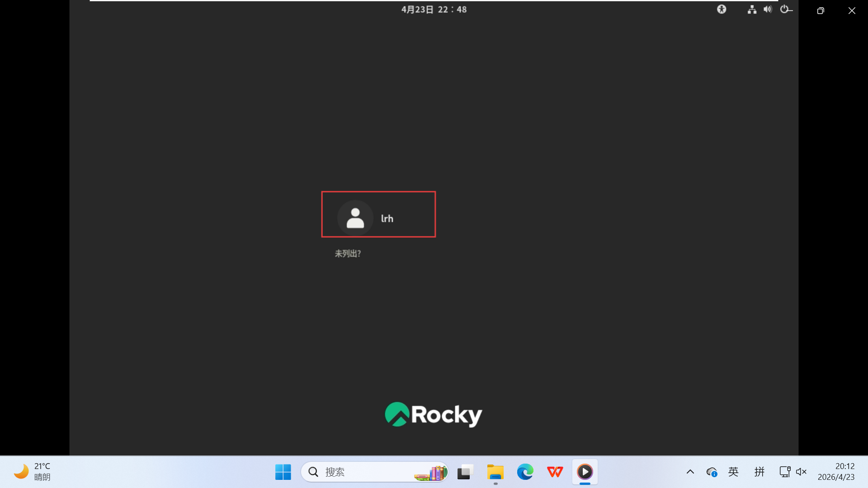868x488 pixels.
Task: Open Task View on the taskbar
Action: [x=465, y=472]
